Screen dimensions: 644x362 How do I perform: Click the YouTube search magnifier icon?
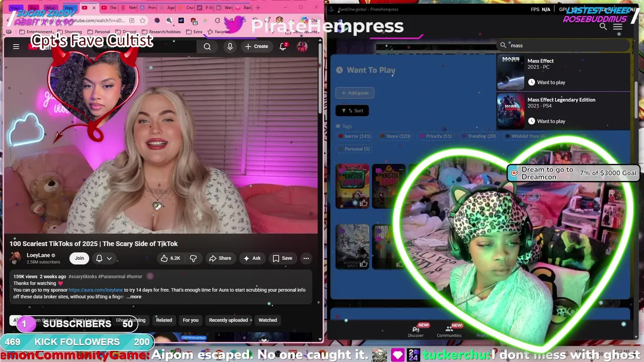[207, 47]
